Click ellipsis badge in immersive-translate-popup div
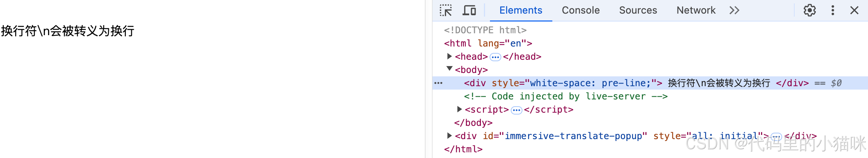The width and height of the screenshot is (868, 158). click(x=776, y=136)
